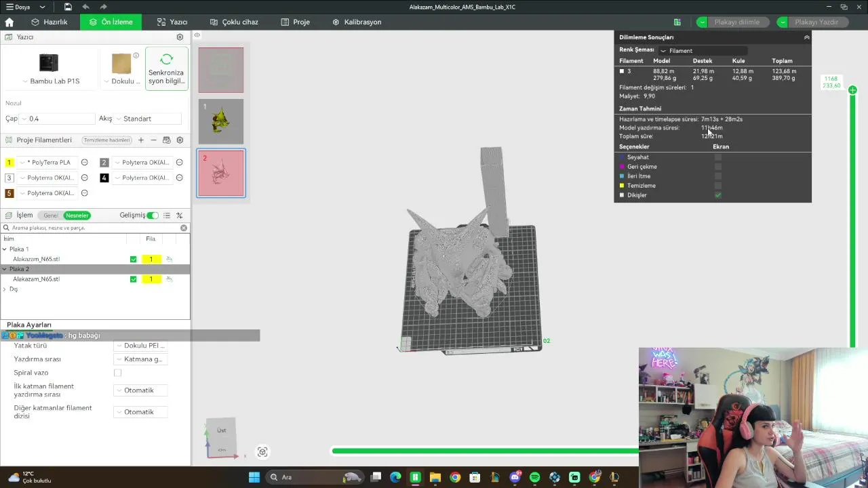
Task: Click the bed plate info icon
Action: (x=136, y=56)
